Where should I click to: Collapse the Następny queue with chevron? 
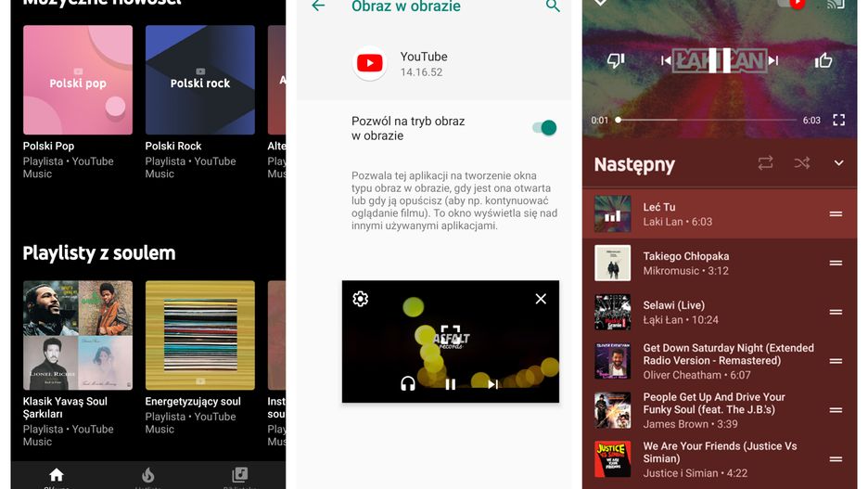(x=838, y=162)
